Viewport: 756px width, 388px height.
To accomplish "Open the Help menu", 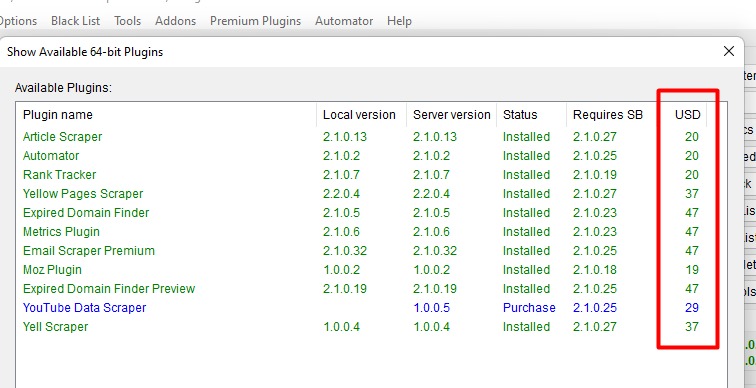I will (399, 21).
